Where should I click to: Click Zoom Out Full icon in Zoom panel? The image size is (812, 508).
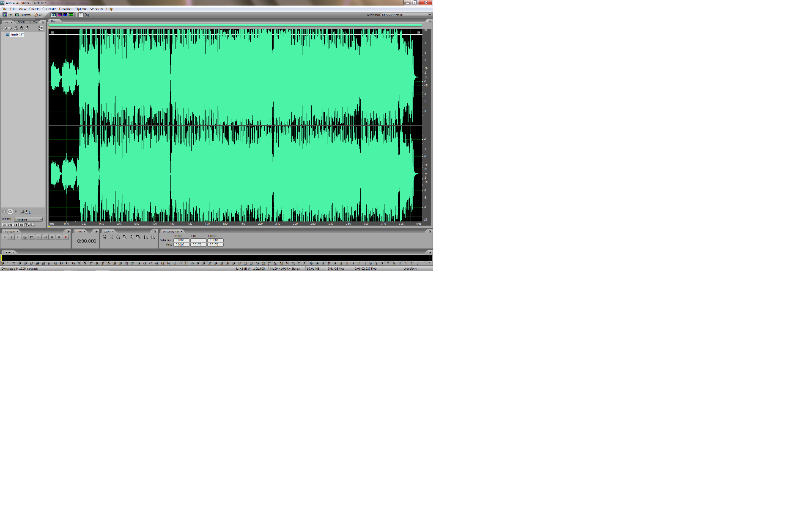(118, 237)
